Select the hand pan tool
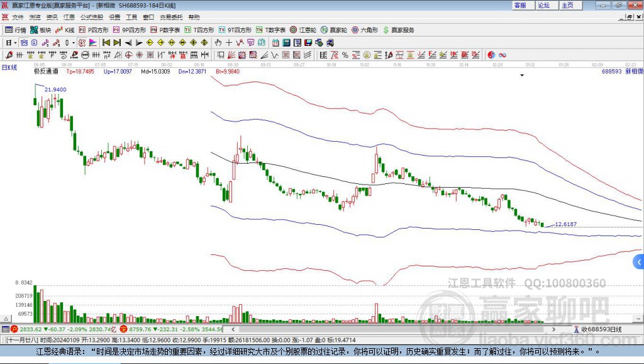The width and height of the screenshot is (644, 364). point(218,42)
